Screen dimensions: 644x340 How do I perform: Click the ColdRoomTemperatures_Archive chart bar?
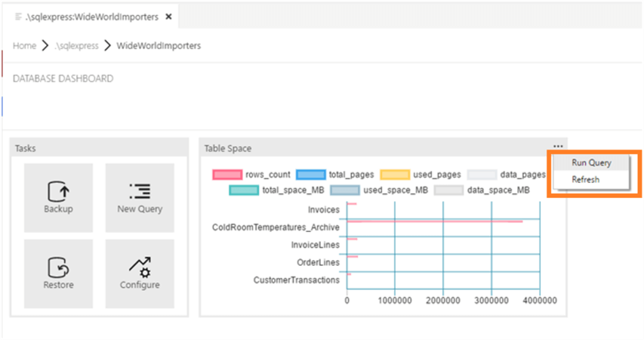tap(434, 221)
